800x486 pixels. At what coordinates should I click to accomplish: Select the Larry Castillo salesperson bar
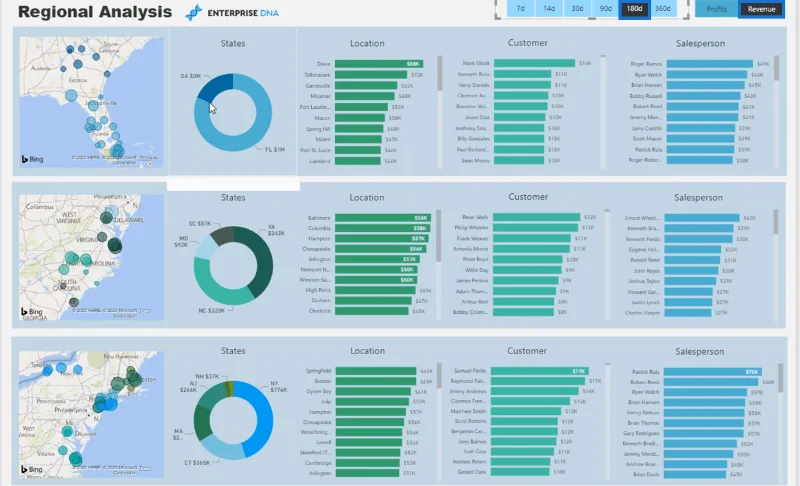[x=701, y=128]
